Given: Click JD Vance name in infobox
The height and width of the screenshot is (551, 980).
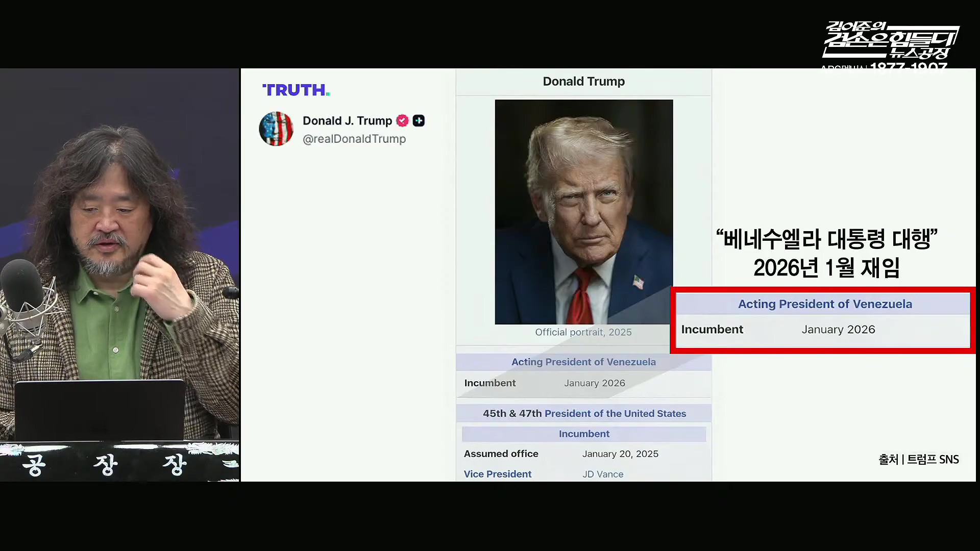Looking at the screenshot, I should (x=603, y=474).
